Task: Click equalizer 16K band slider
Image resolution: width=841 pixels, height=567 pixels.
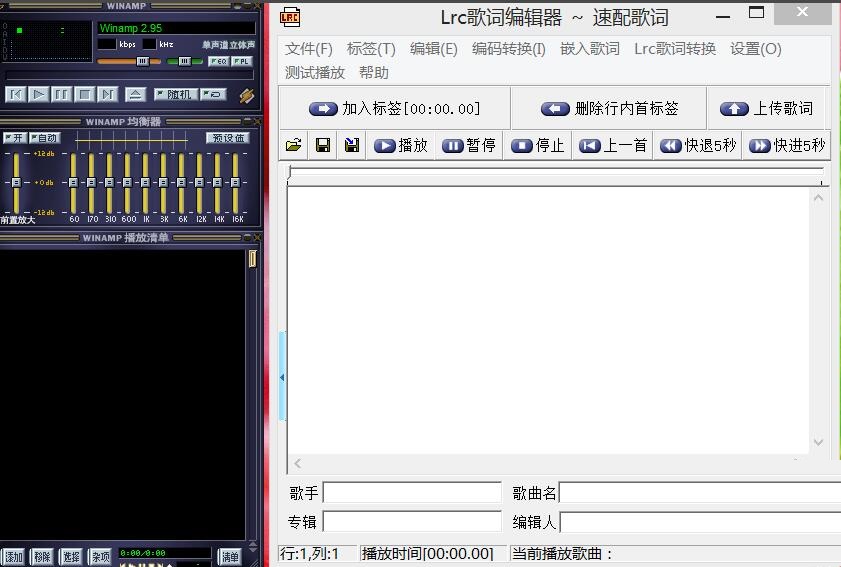Action: pos(235,182)
